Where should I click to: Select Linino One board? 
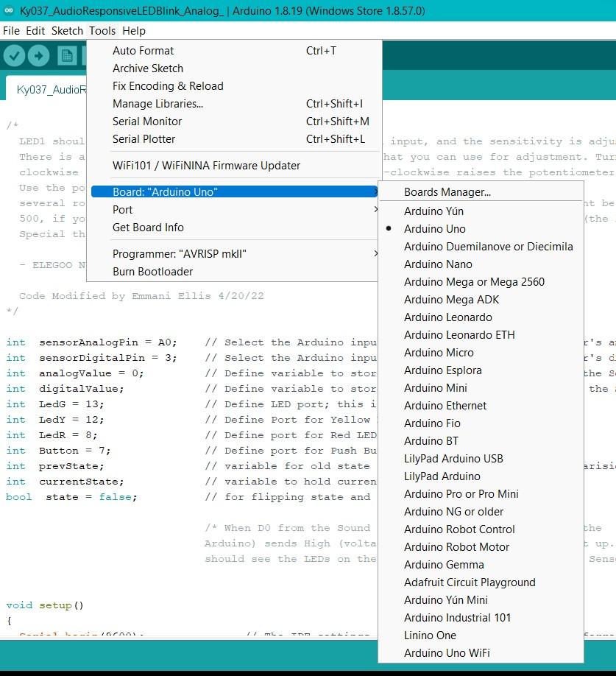(x=481, y=635)
